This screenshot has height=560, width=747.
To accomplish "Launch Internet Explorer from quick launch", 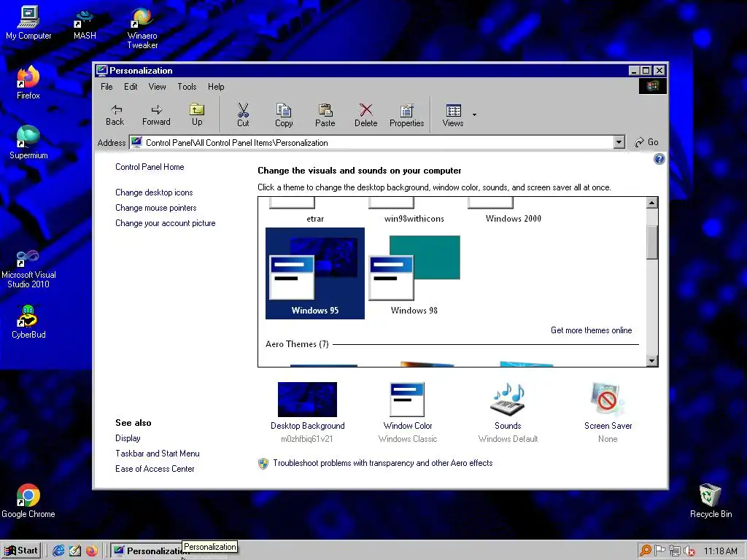I will [x=58, y=551].
